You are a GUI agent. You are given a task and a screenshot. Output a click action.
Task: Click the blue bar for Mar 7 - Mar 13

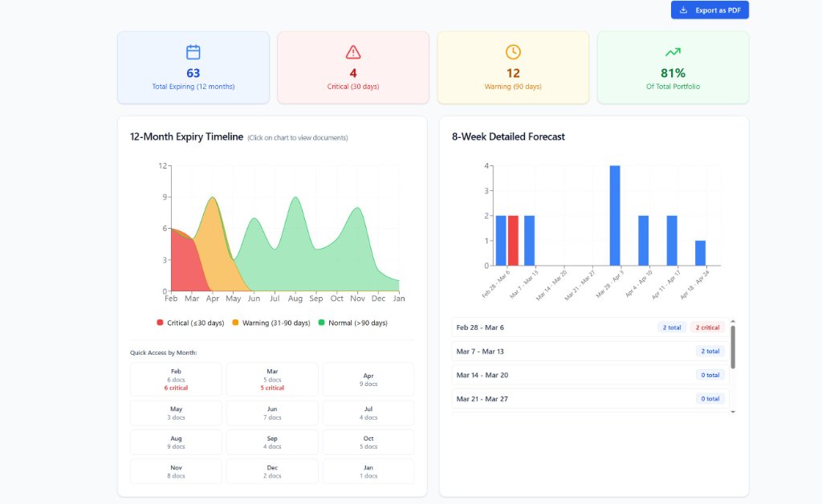click(530, 241)
